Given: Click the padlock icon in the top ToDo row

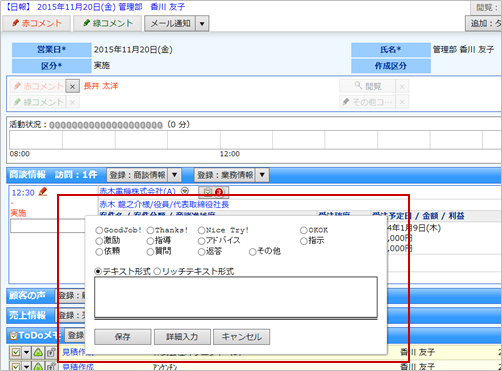Looking at the screenshot, I should click(51, 352).
